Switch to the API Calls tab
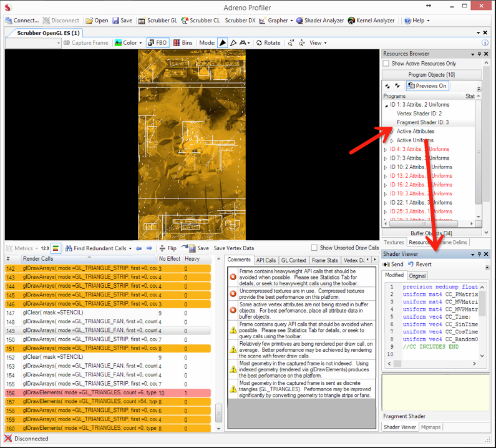 266,260
